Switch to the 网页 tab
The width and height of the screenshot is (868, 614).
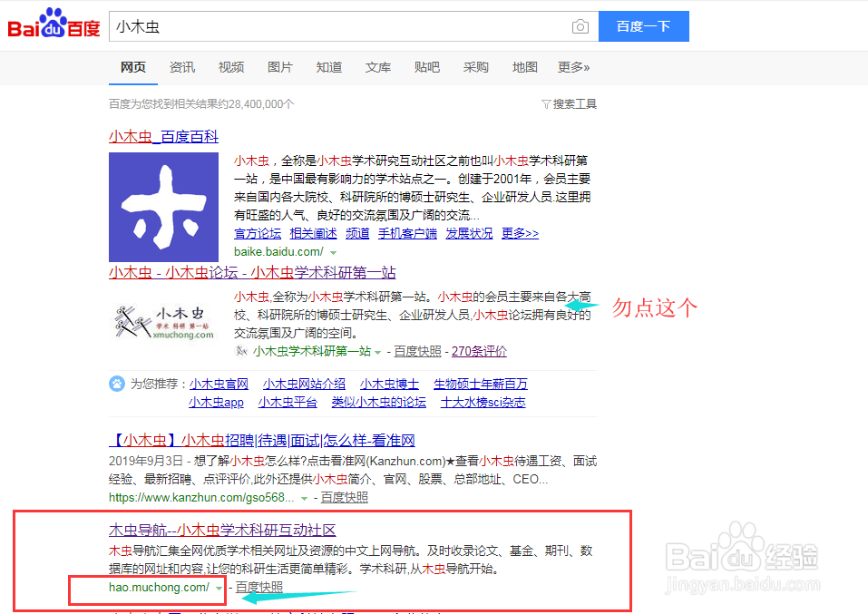pyautogui.click(x=133, y=67)
